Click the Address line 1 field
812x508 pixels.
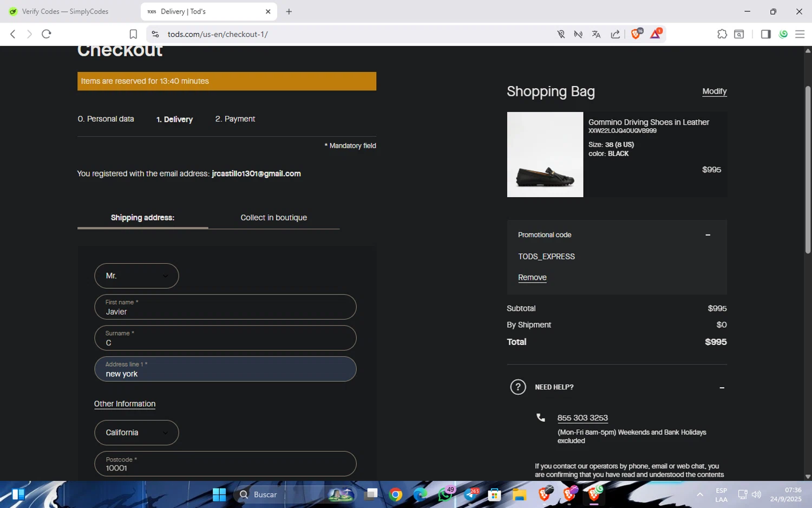225,369
